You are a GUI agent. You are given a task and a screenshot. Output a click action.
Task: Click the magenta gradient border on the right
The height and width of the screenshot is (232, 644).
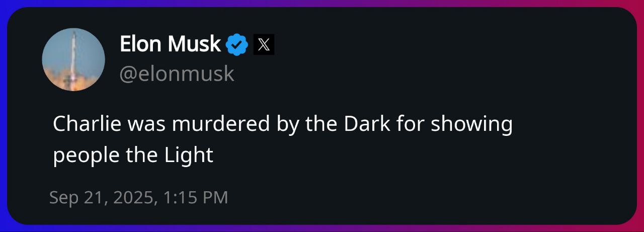[x=640, y=116]
